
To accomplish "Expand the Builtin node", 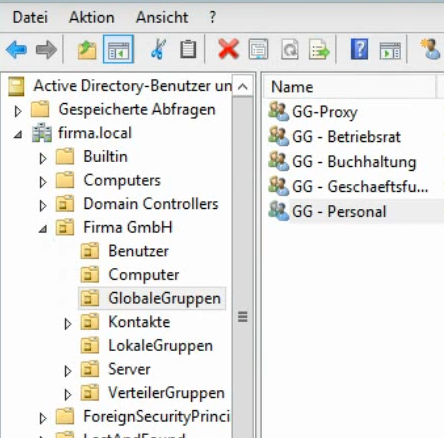I will 43,159.
